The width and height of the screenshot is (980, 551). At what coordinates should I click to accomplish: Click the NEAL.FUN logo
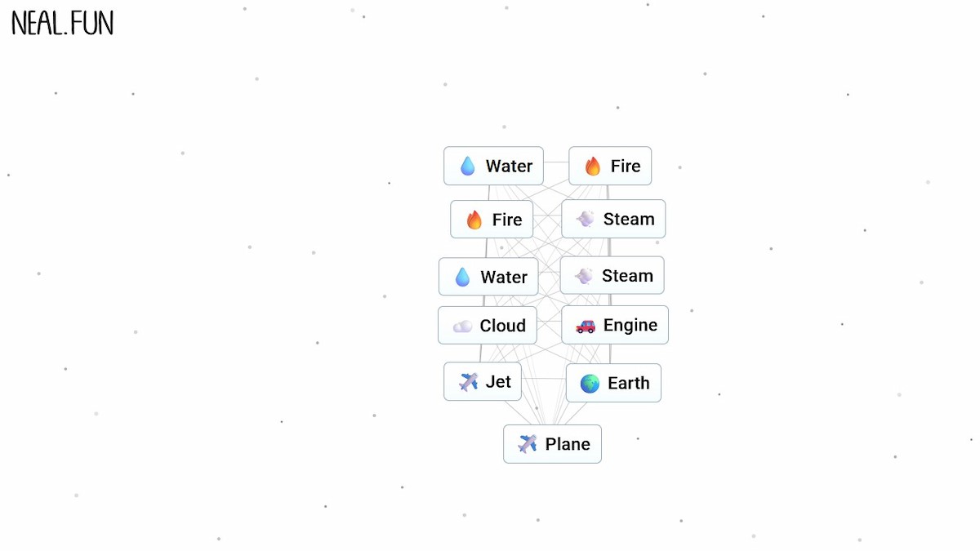62,24
